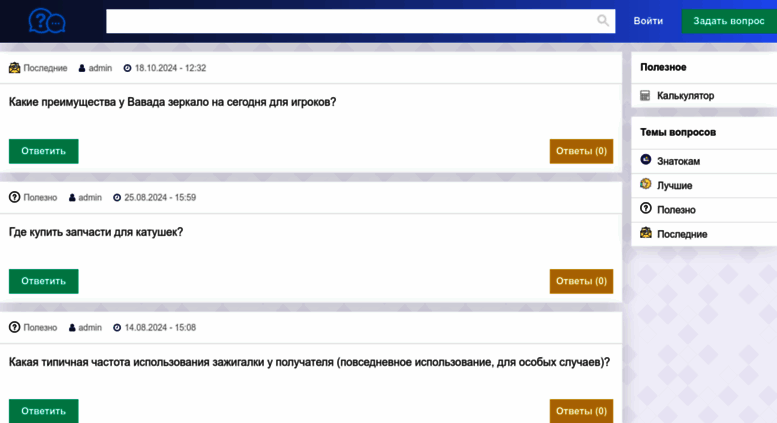Open the Последние topic in the sidebar
Viewport: 777px width, 423px height.
tap(682, 234)
